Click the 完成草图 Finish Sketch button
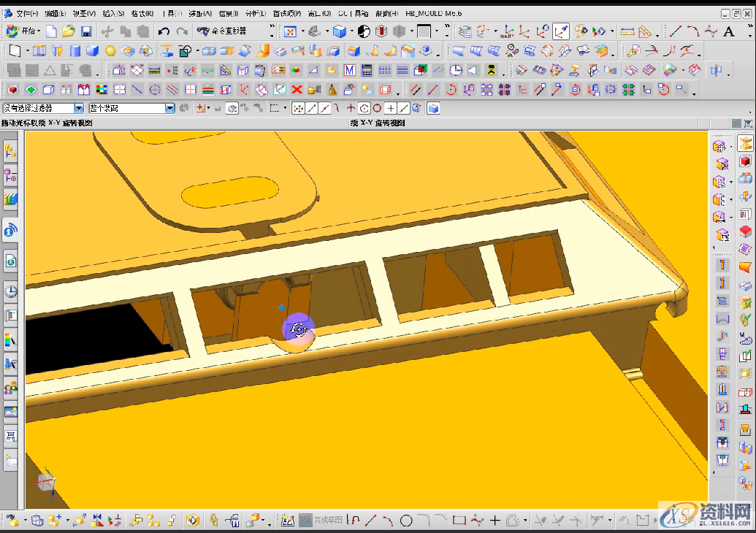The width and height of the screenshot is (756, 533). point(321,521)
